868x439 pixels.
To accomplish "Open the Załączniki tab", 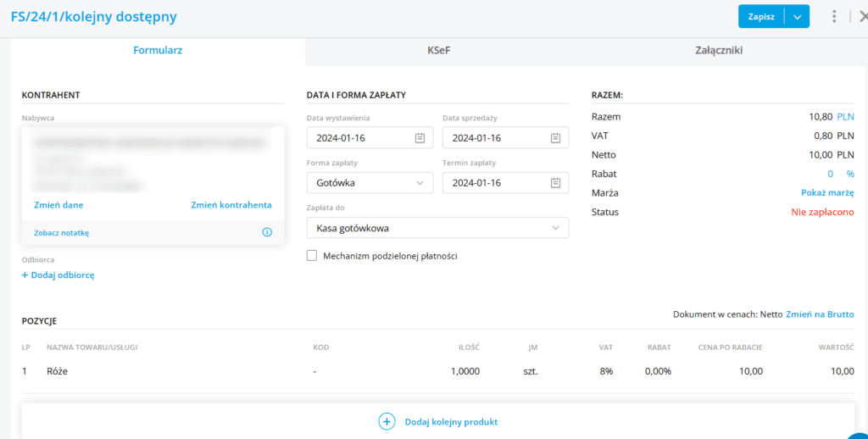I will coord(719,50).
